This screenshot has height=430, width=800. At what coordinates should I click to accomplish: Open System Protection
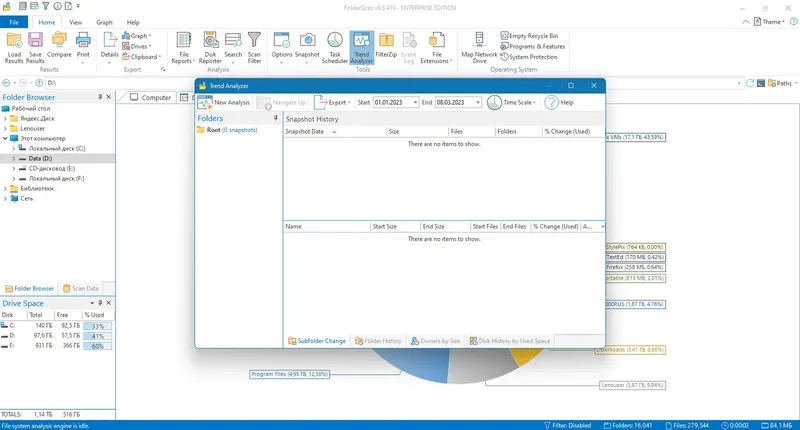coord(529,57)
